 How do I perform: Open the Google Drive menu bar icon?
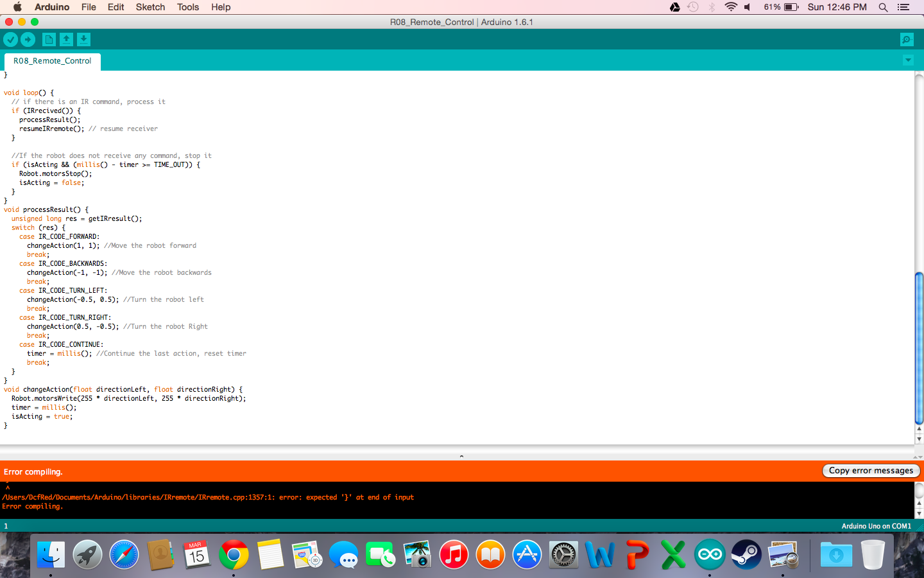pyautogui.click(x=674, y=7)
